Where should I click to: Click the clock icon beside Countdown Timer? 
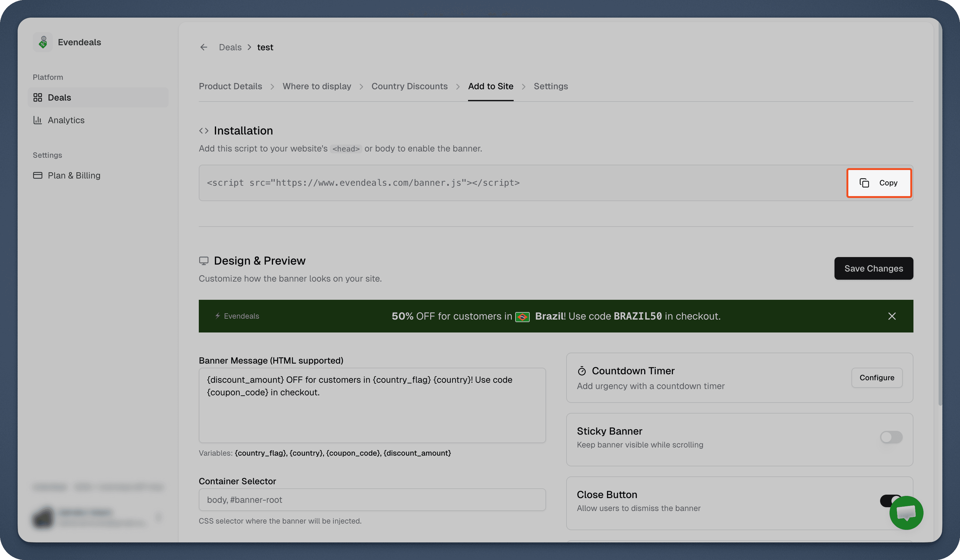[x=582, y=371]
